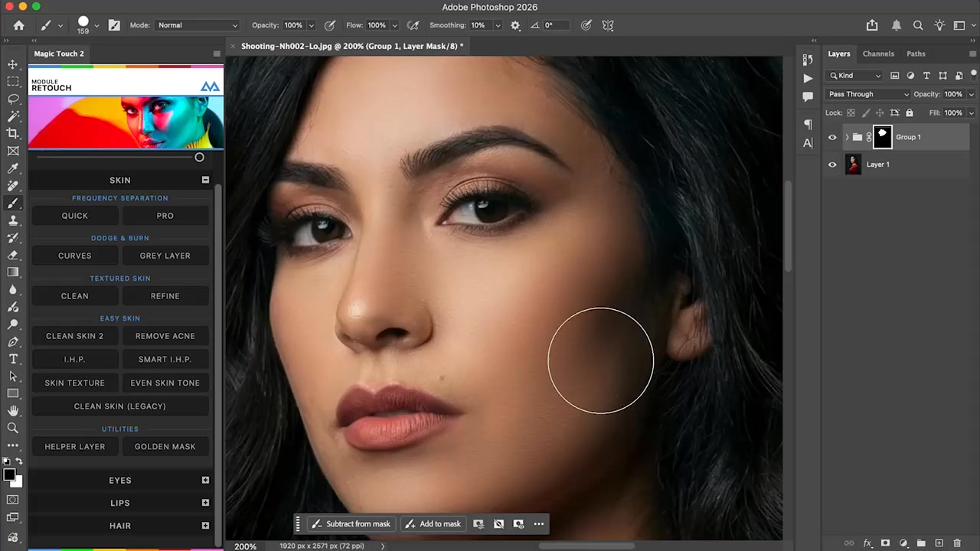Screen dimensions: 980x551
Task: Toggle symmetry paint butterfly icon
Action: (608, 25)
